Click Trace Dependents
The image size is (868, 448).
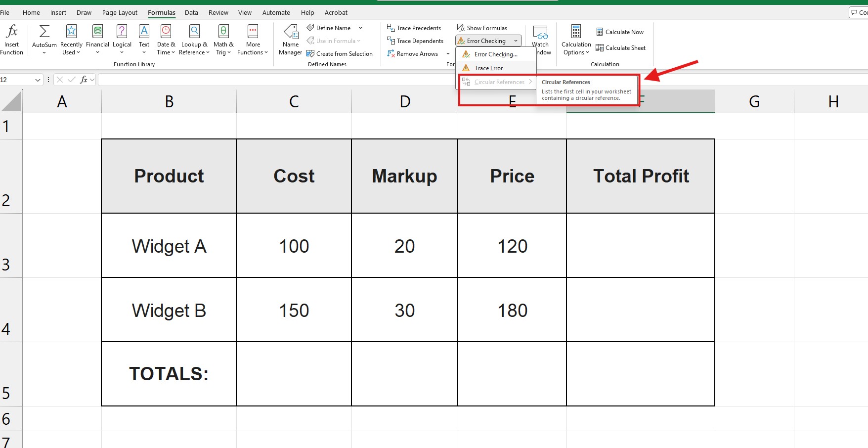(416, 41)
